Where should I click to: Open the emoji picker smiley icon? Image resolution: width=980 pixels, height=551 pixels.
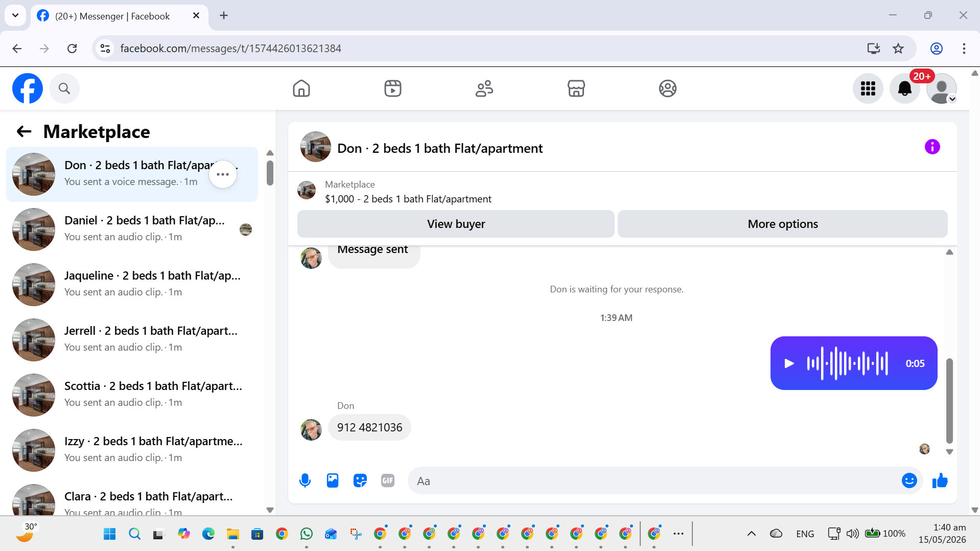[909, 480]
